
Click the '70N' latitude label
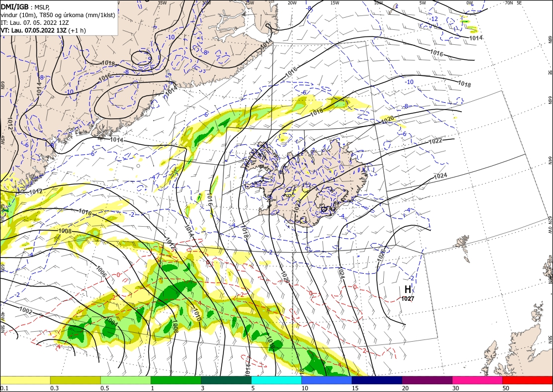509,3
